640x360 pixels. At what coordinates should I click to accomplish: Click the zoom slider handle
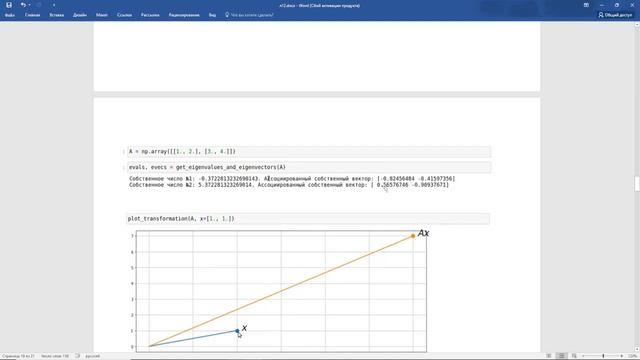tap(603, 356)
